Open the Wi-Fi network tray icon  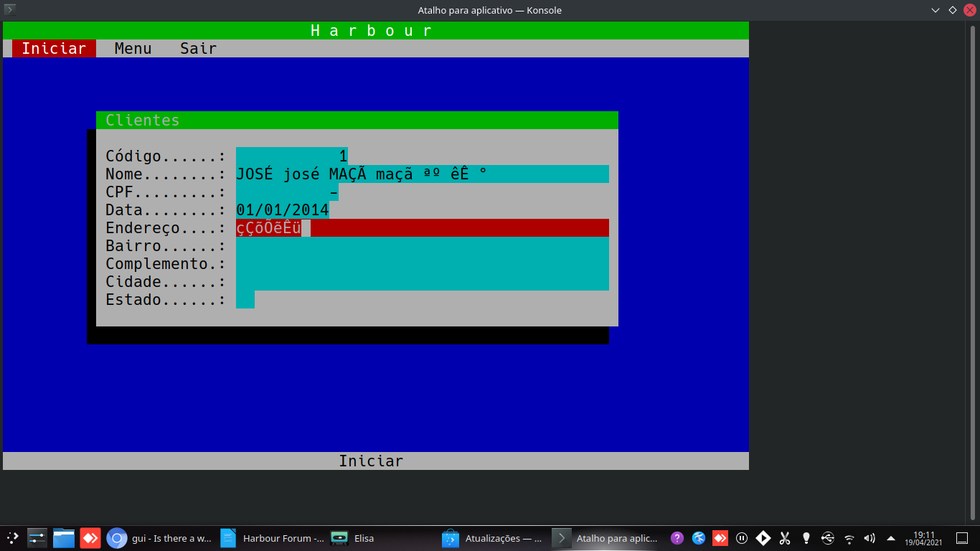pos(849,538)
